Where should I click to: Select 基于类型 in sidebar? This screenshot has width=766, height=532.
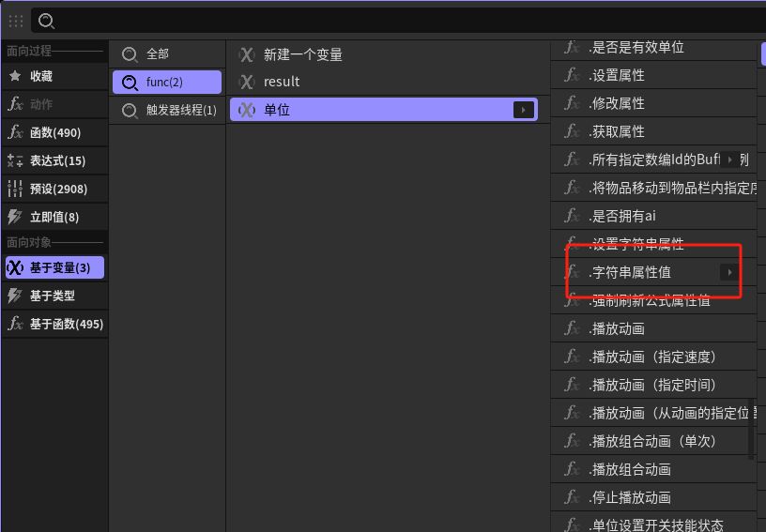click(54, 296)
